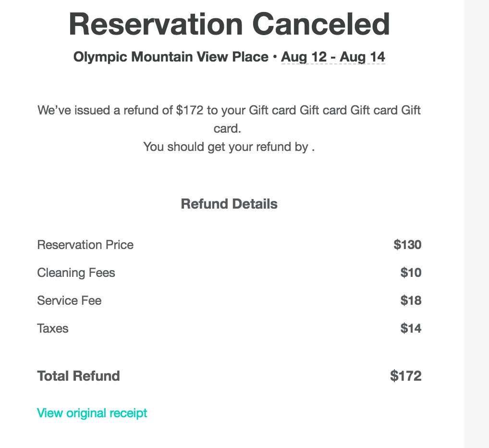Select the Reservation Price label
Screen dimensions: 489x448
(86, 245)
